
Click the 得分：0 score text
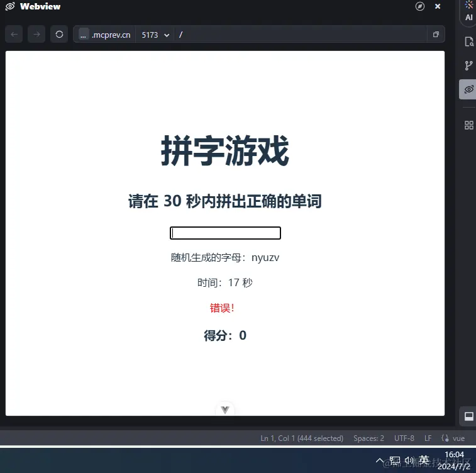(x=225, y=335)
